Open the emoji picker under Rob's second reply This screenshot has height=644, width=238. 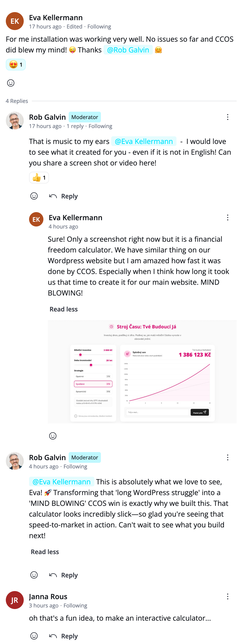34,575
